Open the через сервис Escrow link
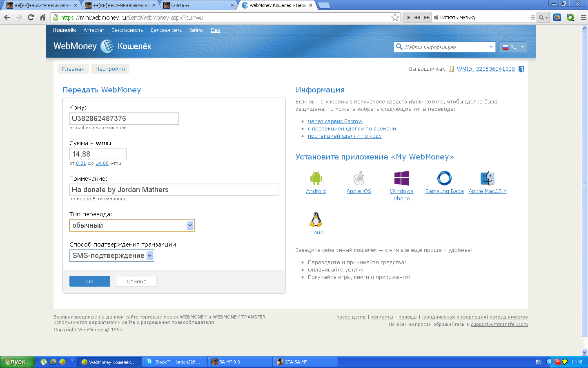Viewport: 588px width, 368px height. [335, 121]
